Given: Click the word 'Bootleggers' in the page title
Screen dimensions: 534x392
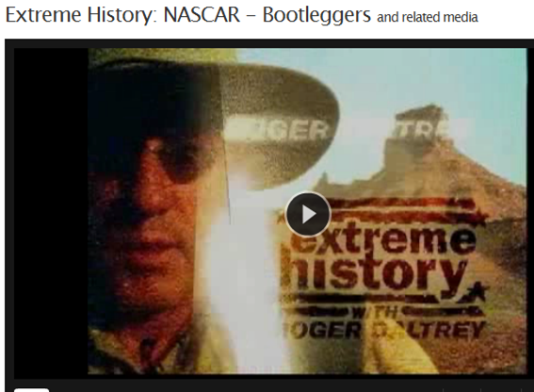Looking at the screenshot, I should (316, 16).
